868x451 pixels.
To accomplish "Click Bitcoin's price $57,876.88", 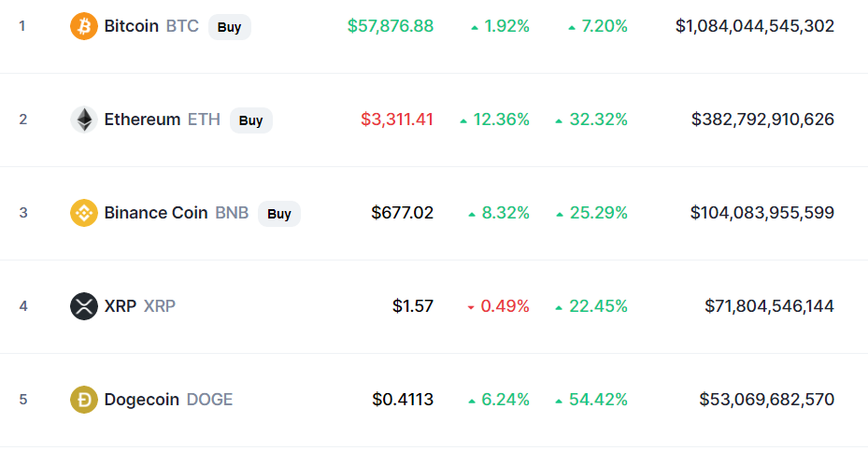I will 391,26.
